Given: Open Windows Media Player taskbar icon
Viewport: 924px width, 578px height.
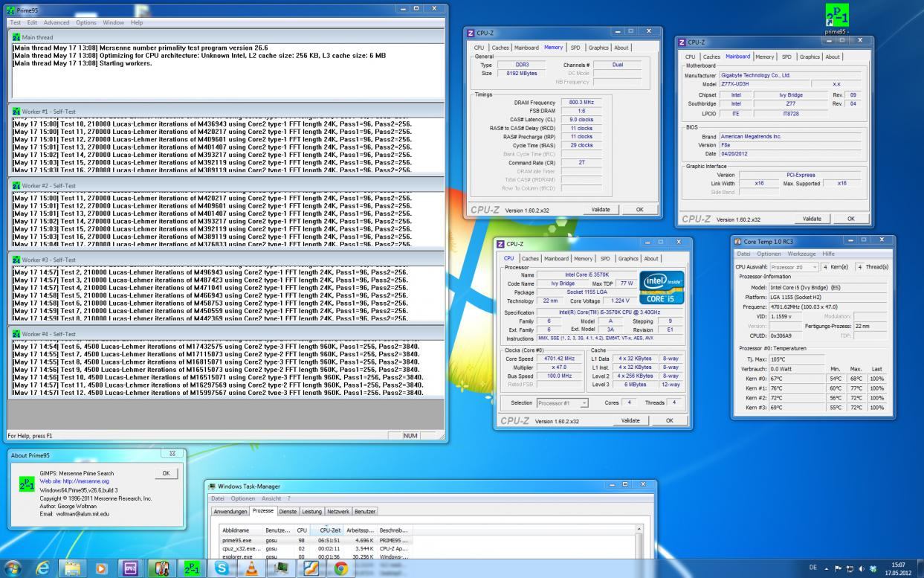Looking at the screenshot, I should (102, 568).
